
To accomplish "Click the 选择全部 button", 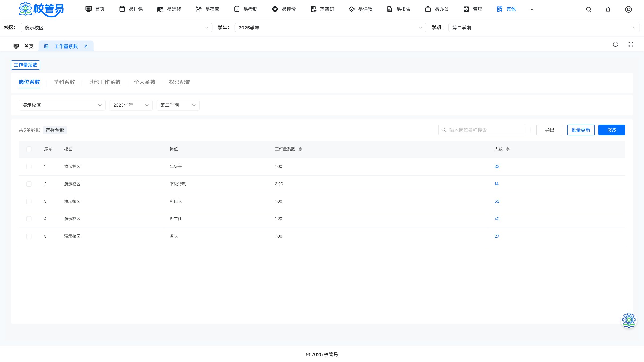I will click(55, 130).
